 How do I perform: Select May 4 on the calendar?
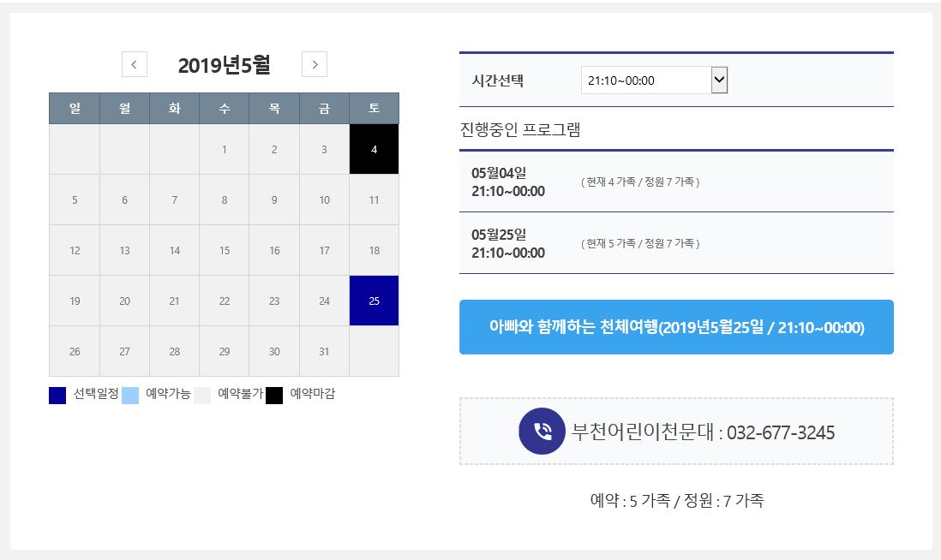coord(374,150)
